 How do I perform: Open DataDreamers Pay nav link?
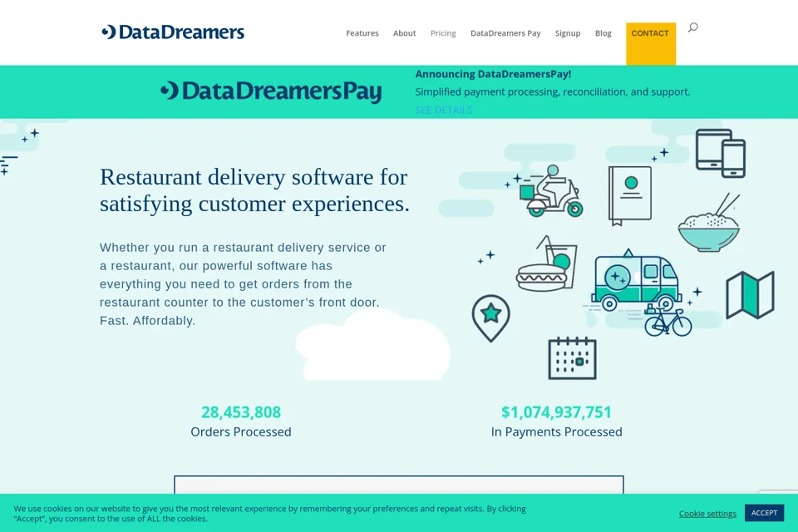click(x=505, y=33)
